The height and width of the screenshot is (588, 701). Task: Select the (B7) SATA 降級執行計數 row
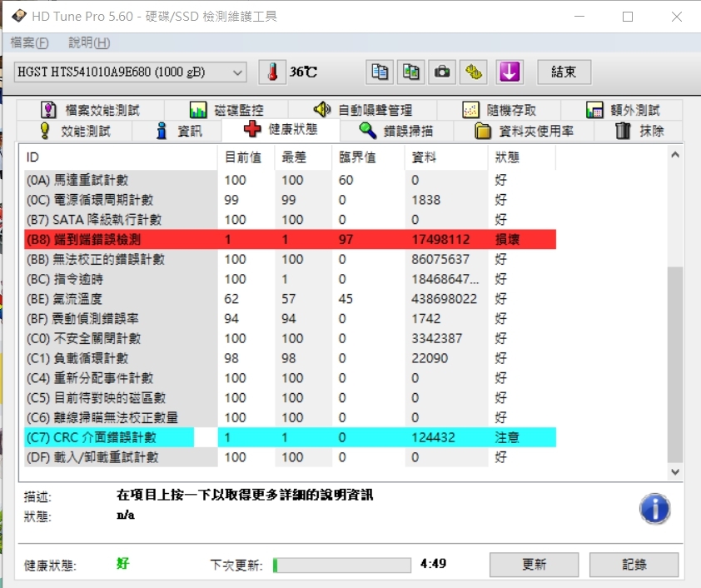291,220
